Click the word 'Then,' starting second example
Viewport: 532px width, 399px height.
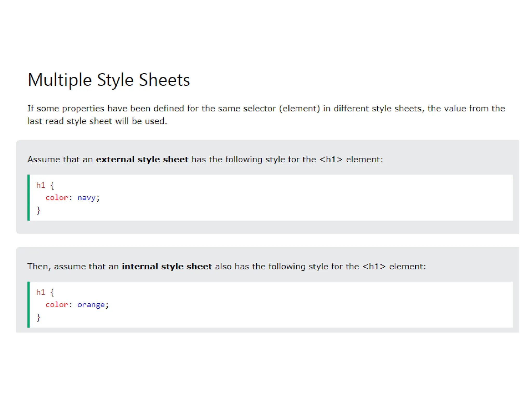point(39,266)
